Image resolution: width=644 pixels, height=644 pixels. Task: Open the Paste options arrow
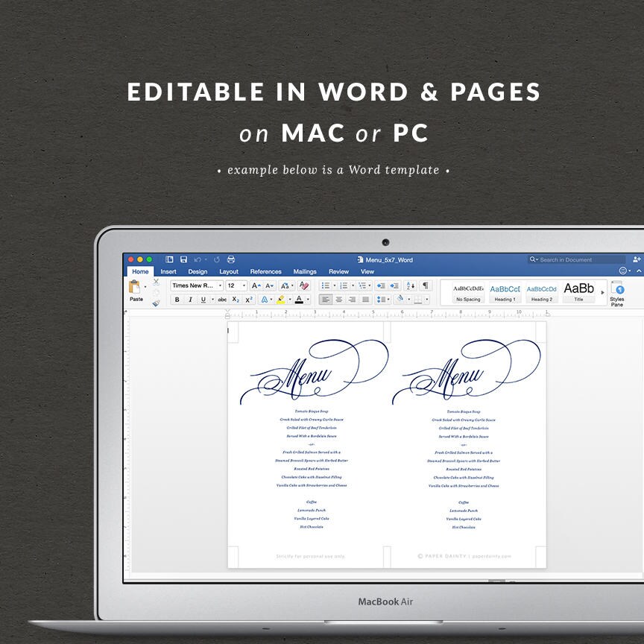click(145, 287)
